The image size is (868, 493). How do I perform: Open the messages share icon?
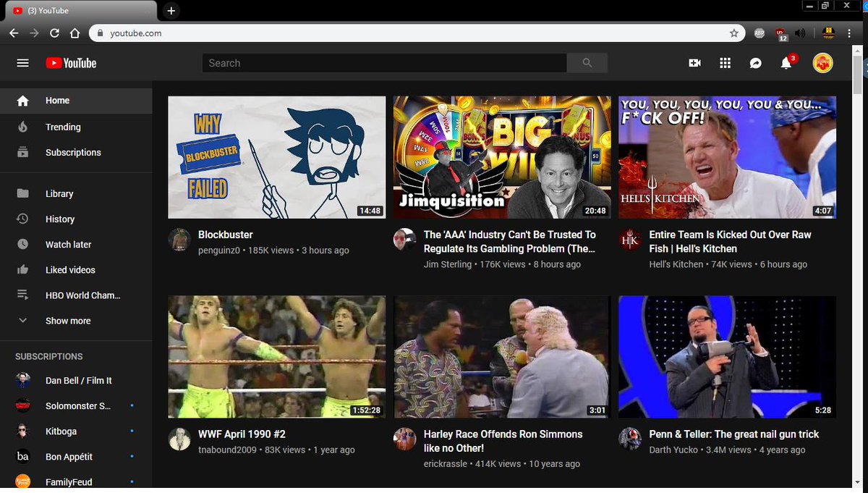tap(755, 63)
